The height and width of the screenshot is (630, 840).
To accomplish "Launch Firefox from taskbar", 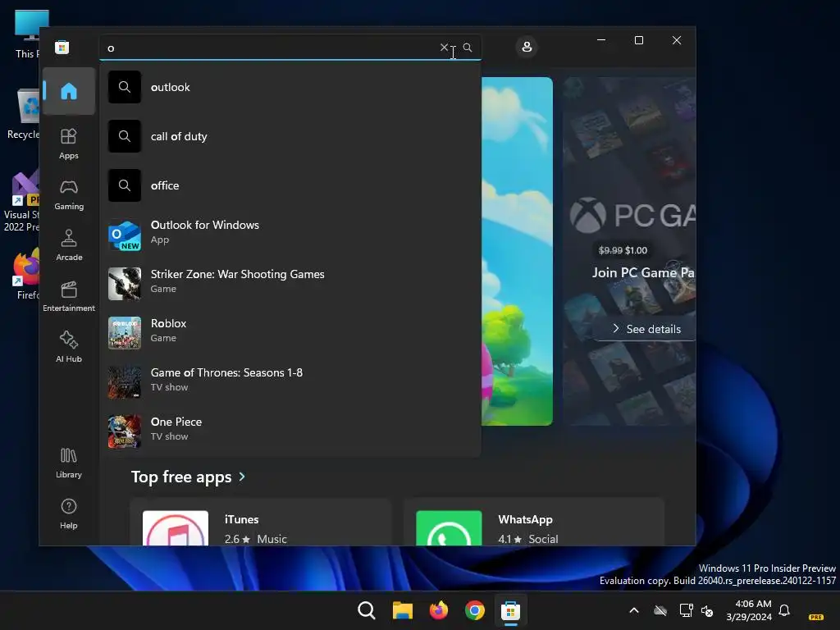I will pos(439,610).
